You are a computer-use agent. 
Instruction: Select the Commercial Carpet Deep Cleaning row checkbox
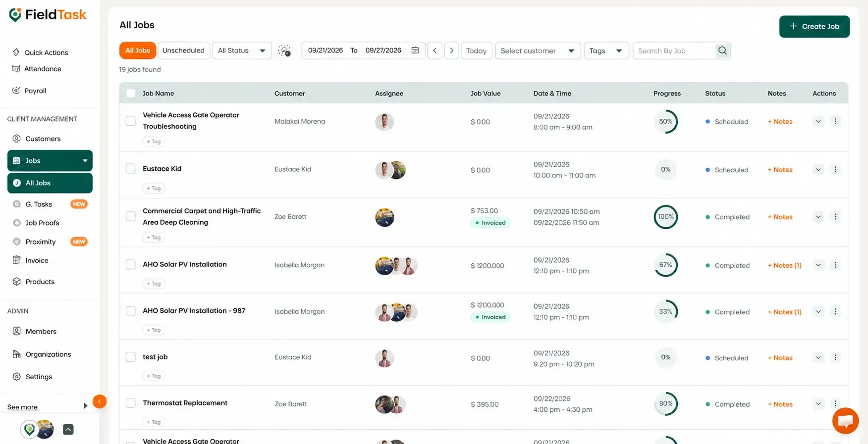click(x=131, y=216)
